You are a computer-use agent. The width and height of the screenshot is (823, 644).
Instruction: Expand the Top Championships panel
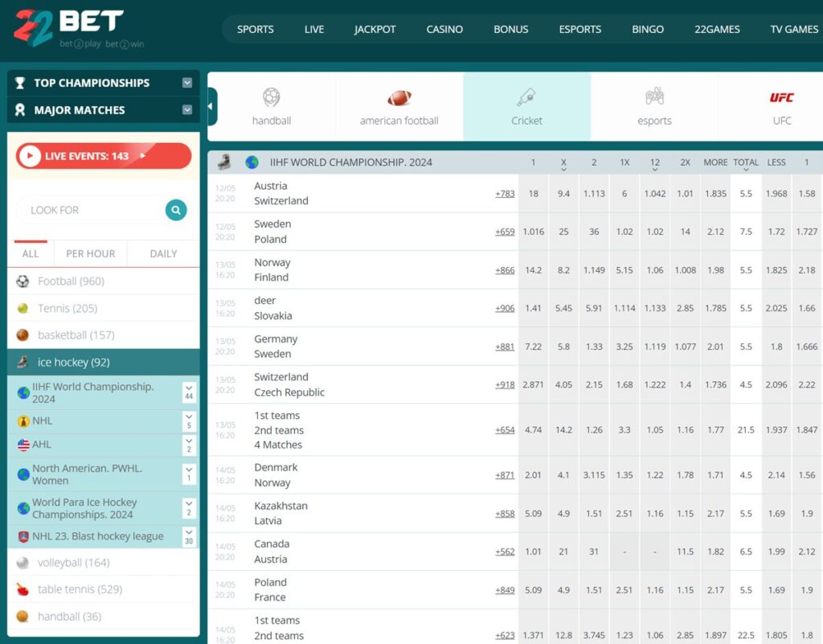point(186,83)
